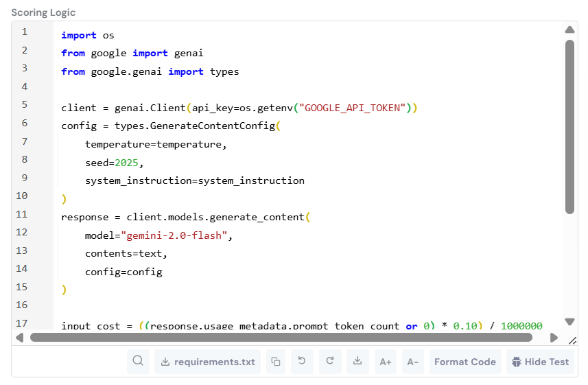Open the code search magnifier icon

(x=138, y=362)
